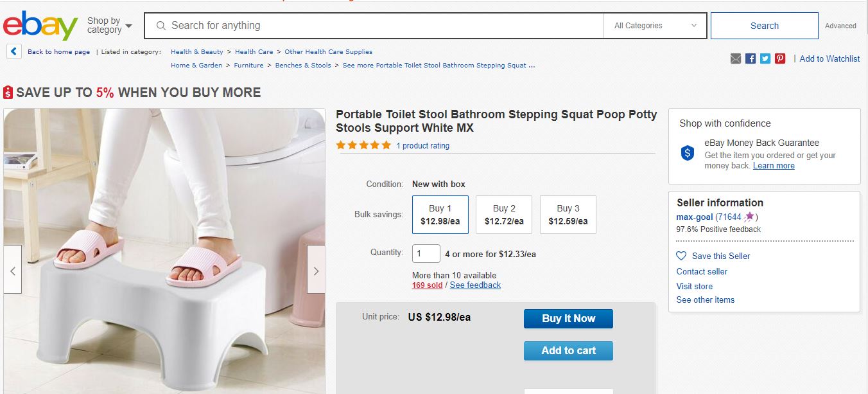Go to Benches & Stools breadcrumb
Image resolution: width=868 pixels, height=394 pixels.
click(x=303, y=66)
